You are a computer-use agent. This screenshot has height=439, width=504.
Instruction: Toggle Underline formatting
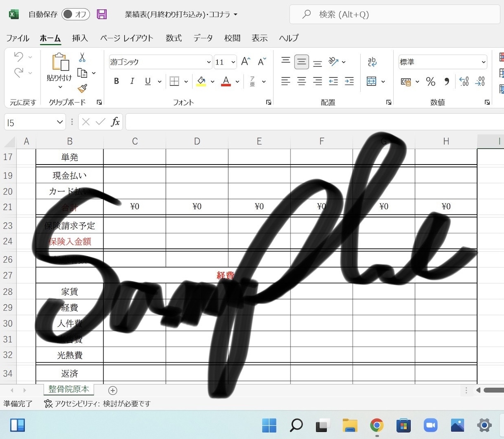point(148,81)
